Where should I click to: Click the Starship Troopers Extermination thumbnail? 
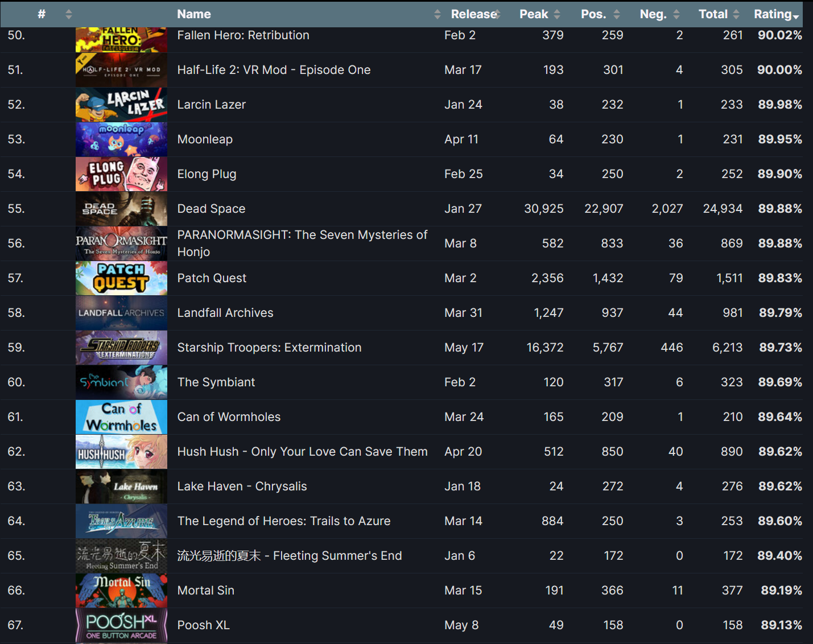(x=121, y=348)
